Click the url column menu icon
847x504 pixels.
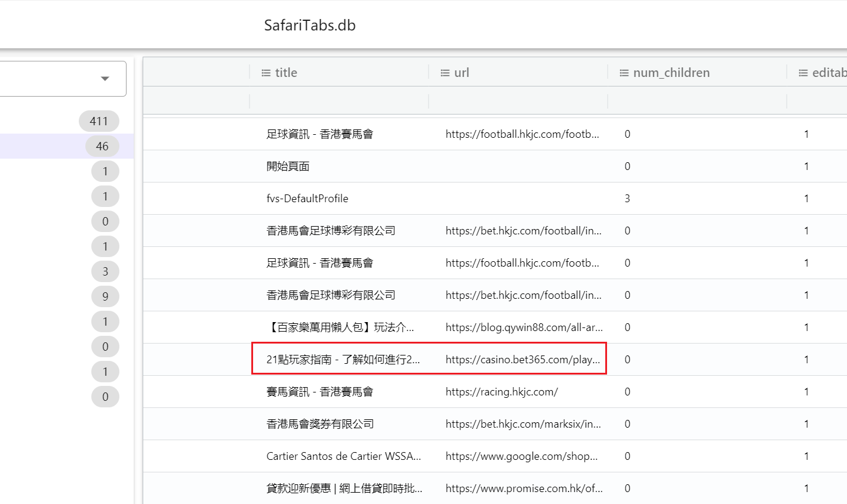[445, 73]
